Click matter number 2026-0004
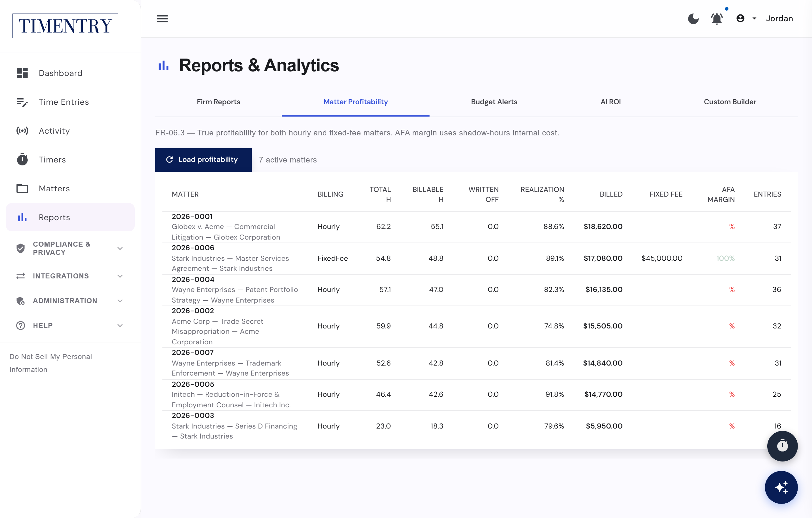 (x=193, y=279)
